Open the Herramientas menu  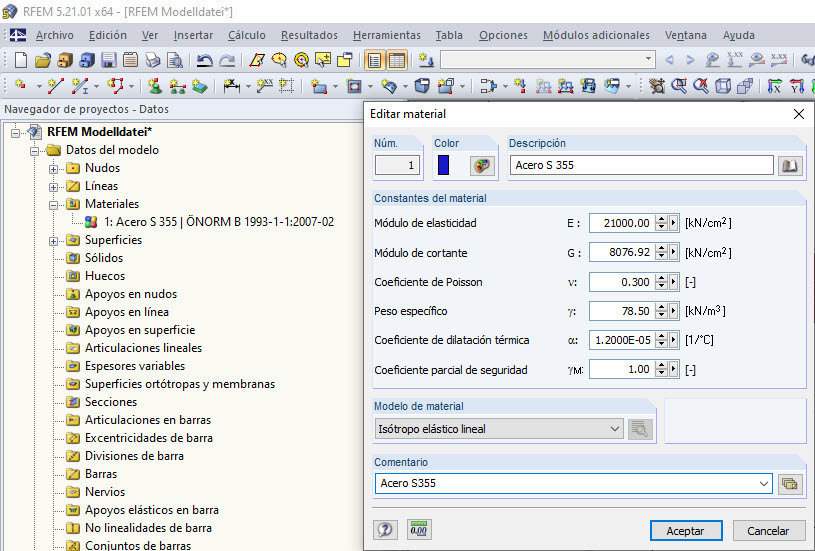coord(387,35)
